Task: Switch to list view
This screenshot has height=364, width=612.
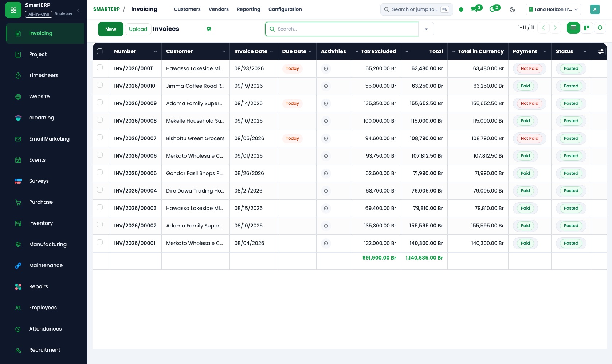Action: coord(573,28)
